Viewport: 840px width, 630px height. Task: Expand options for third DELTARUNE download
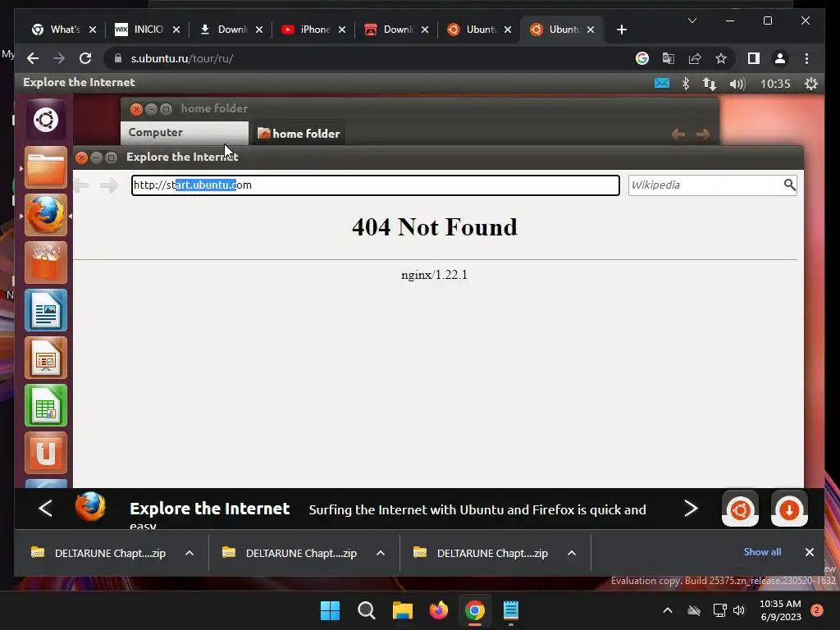tap(572, 553)
